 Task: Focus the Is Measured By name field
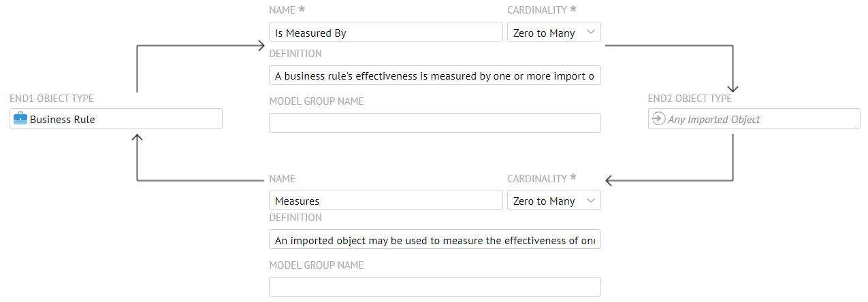(385, 32)
